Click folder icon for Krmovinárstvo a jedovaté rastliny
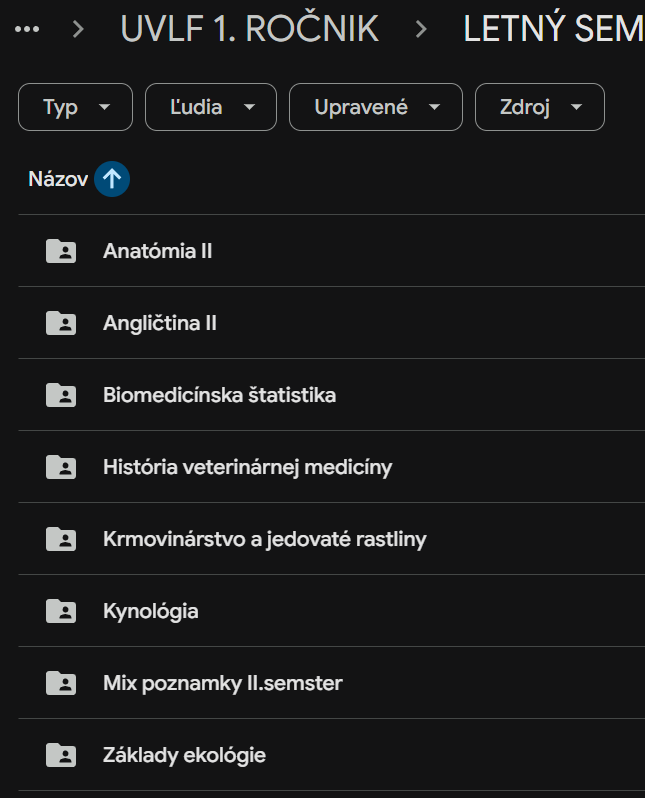The image size is (645, 798). pos(61,539)
